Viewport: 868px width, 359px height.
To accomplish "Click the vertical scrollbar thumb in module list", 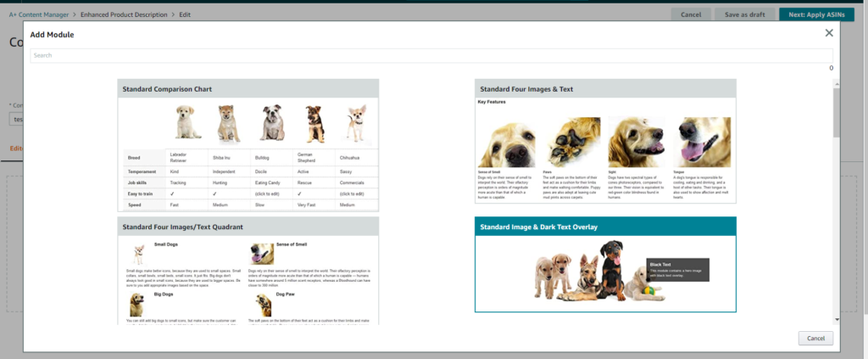I will (837, 113).
